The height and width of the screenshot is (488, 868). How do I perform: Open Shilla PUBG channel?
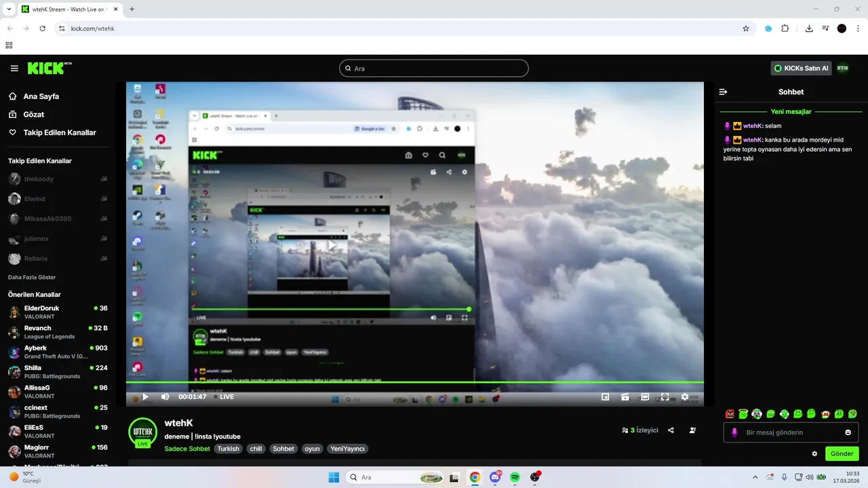tap(58, 371)
